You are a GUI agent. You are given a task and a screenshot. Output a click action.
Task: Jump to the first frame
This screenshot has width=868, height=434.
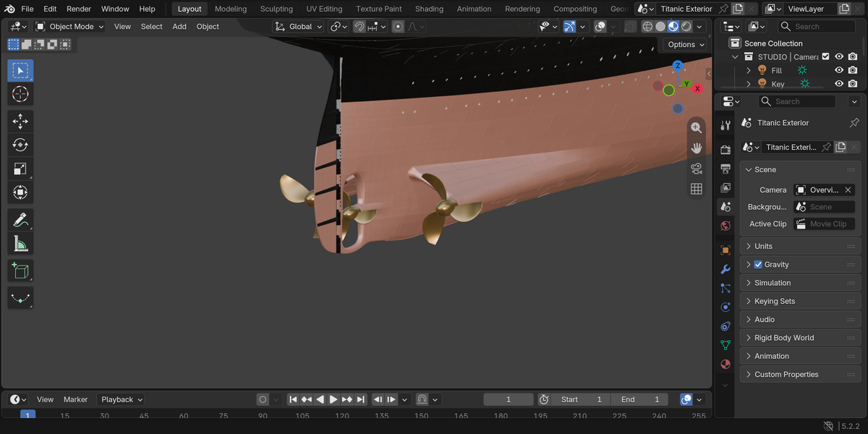[x=293, y=399]
